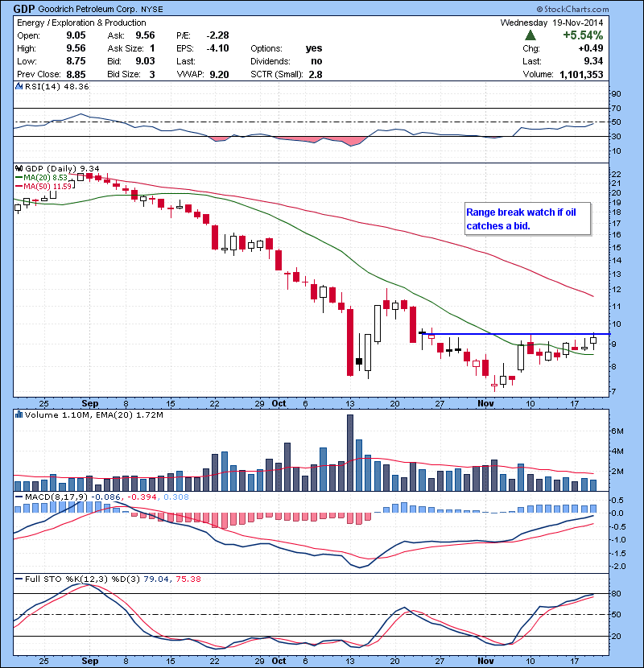Image resolution: width=644 pixels, height=668 pixels.
Task: Click the Options value yes
Action: point(314,48)
